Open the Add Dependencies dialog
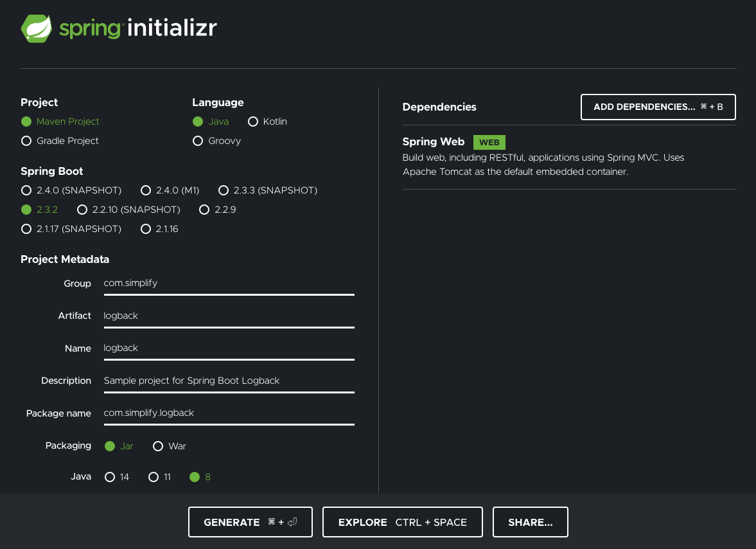756x549 pixels. coord(658,107)
